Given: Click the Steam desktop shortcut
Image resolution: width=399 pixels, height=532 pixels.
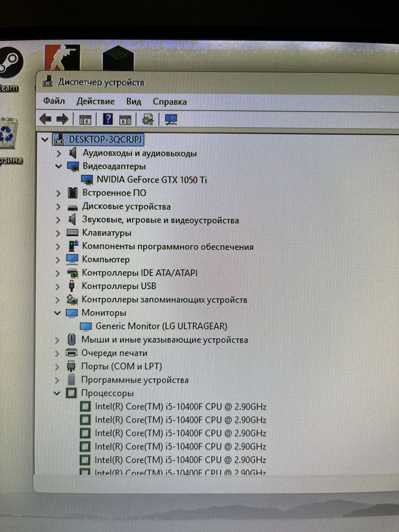Looking at the screenshot, I should pos(10,70).
